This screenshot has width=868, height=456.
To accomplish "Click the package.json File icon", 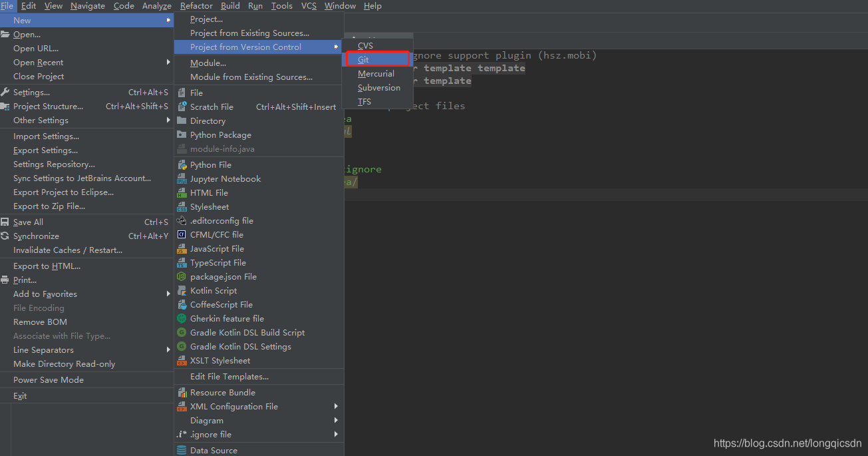I will [x=182, y=277].
